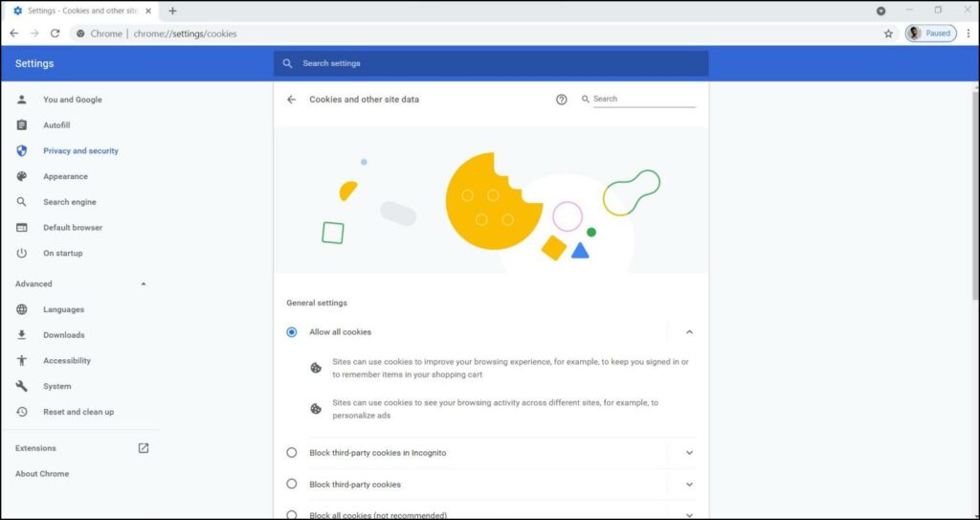Open the Chrome three-dot menu

969,34
